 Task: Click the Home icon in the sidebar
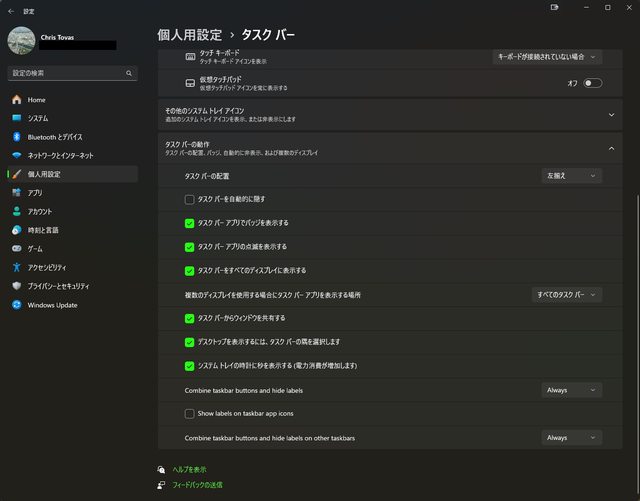pos(16,100)
